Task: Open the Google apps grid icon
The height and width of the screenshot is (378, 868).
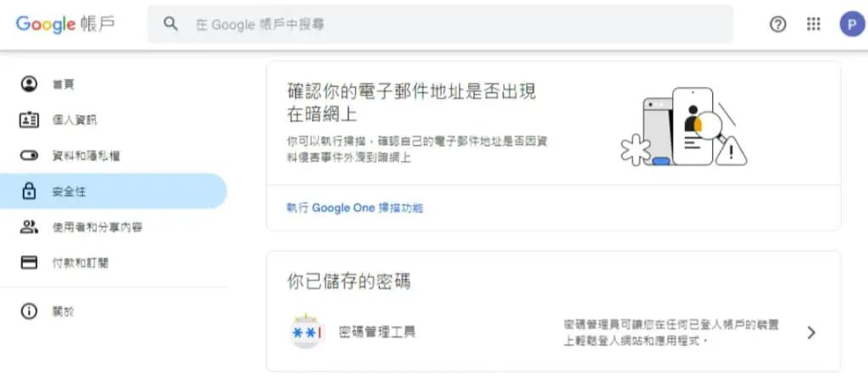Action: [813, 24]
